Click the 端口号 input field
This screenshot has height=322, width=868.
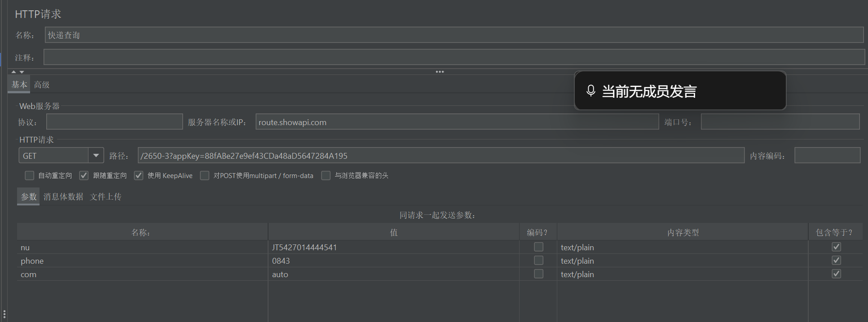coord(780,122)
